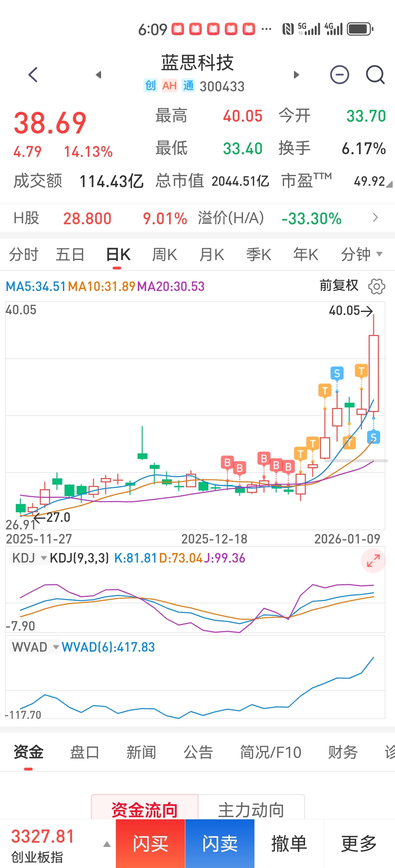395x868 pixels.
Task: Tap the 成交额 114.43亿 value
Action: coord(111,181)
